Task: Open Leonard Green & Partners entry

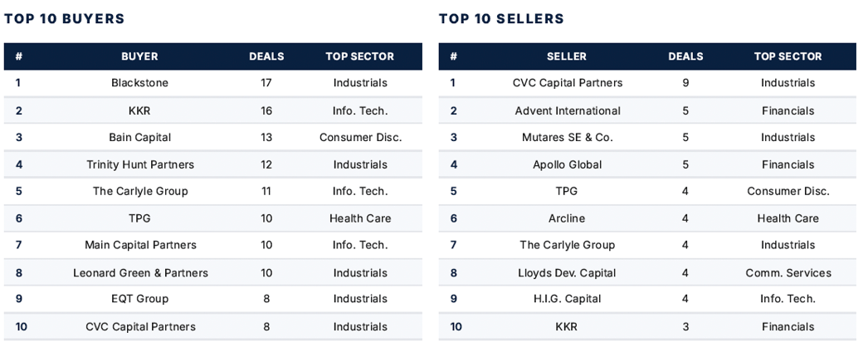Action: [x=140, y=273]
